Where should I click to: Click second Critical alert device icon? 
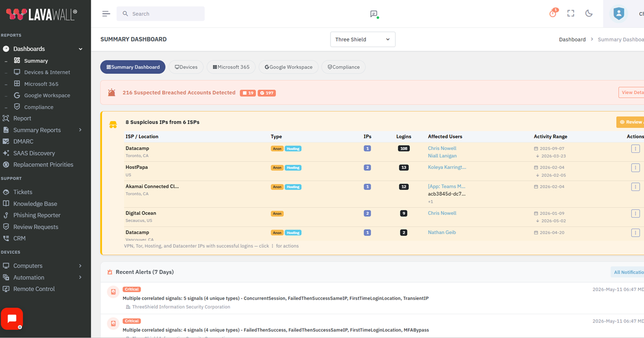113,323
